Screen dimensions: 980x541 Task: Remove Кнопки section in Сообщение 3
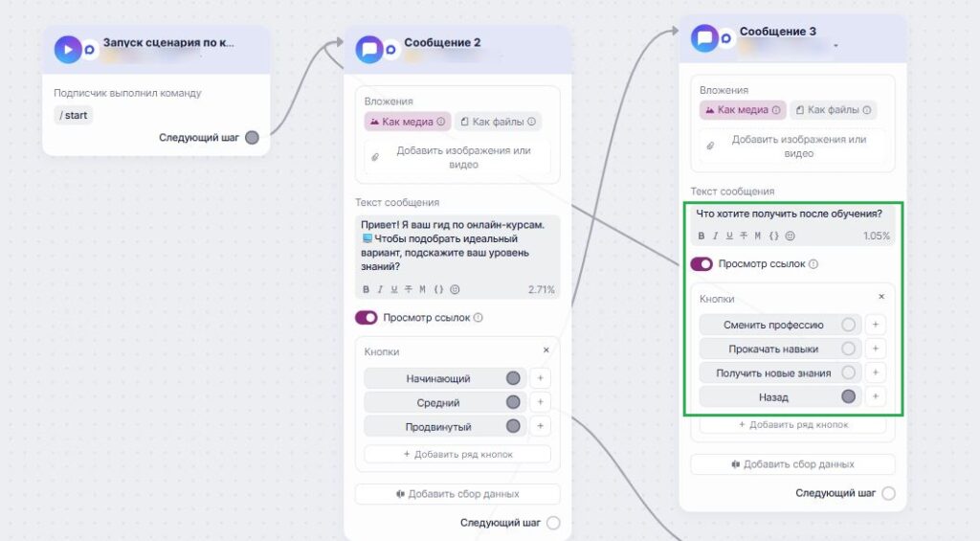pyautogui.click(x=881, y=297)
